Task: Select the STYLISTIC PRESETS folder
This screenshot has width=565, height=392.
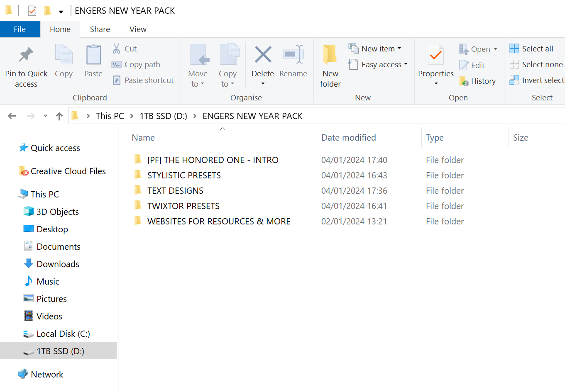Action: (x=184, y=175)
